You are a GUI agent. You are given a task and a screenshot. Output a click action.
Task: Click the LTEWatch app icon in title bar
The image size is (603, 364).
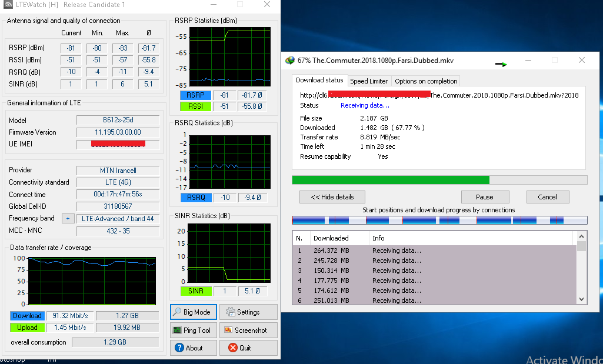pos(8,5)
